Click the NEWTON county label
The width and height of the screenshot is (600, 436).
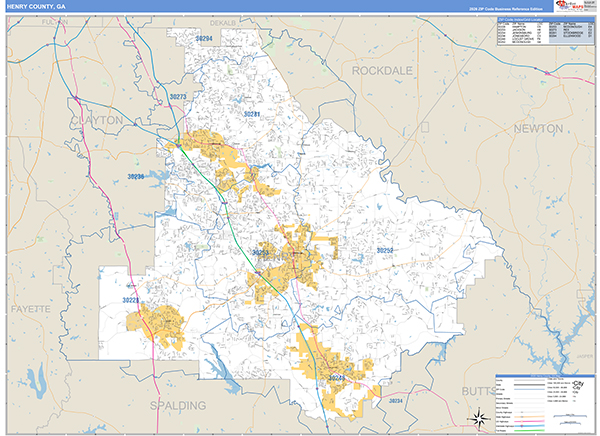[x=538, y=129]
